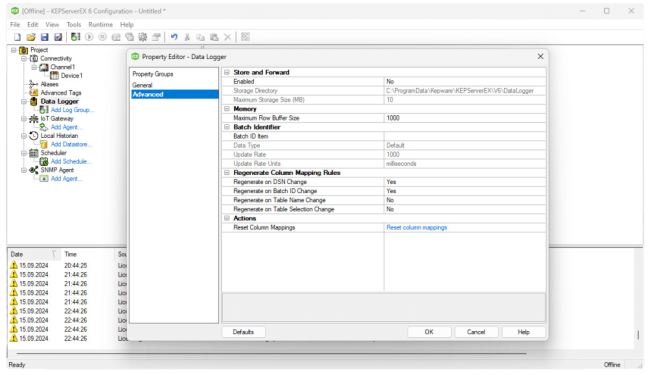This screenshot has width=648, height=375.
Task: Collapse the Memory property section
Action: 226,109
